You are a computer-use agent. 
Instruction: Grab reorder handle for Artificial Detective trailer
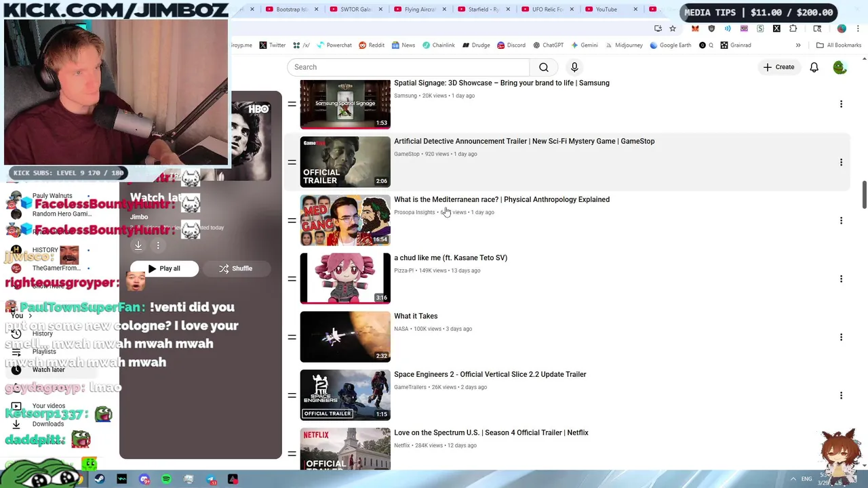click(x=292, y=162)
